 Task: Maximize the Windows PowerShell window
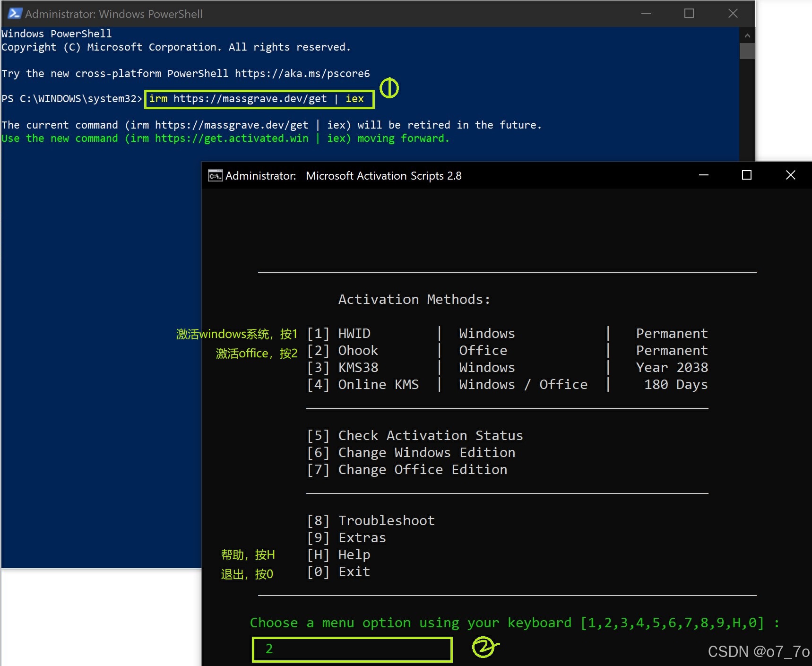[689, 13]
